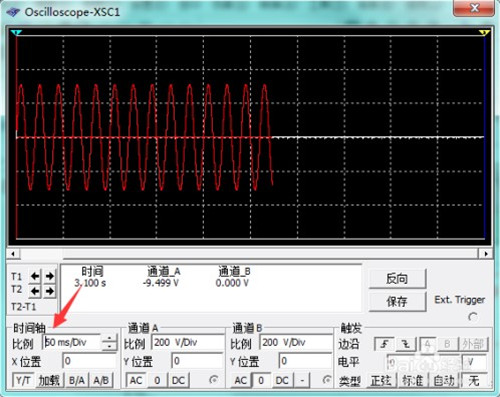Viewport: 500px width, 397px height.
Task: Click the timebase scale spinner arrows
Action: pos(110,342)
